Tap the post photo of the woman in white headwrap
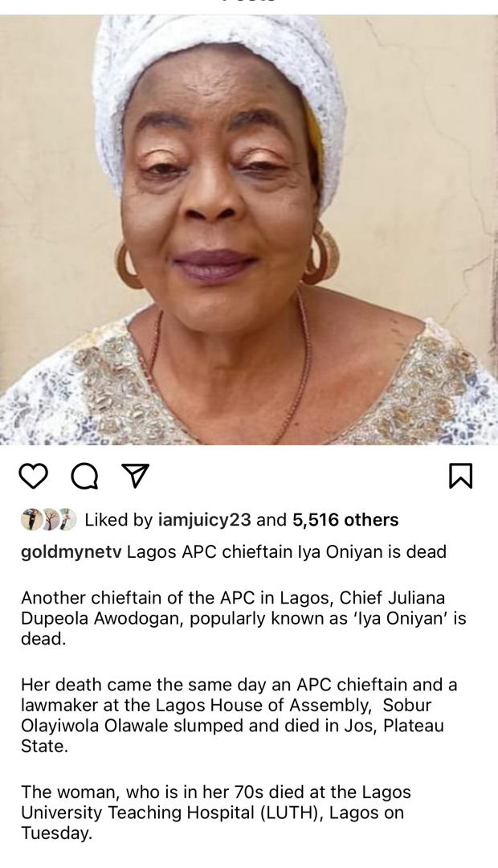Viewport: 498px width, 868px height. [x=249, y=229]
